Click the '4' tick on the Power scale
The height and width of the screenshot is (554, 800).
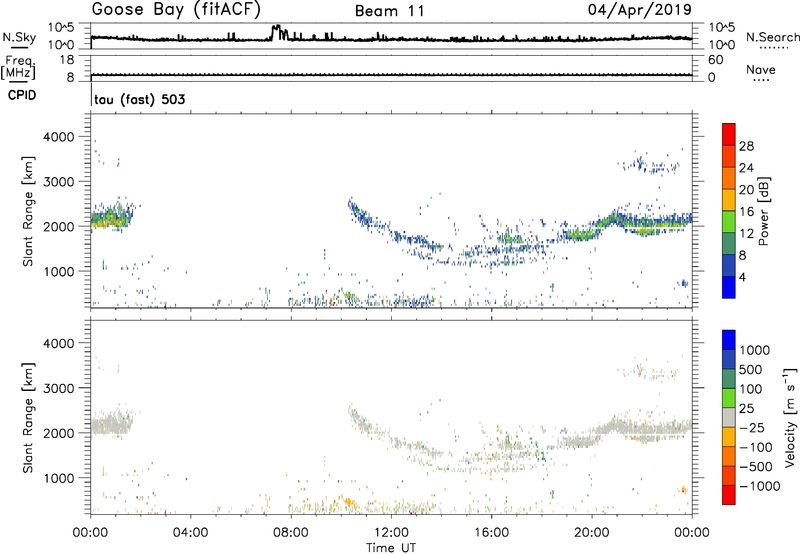(x=743, y=277)
